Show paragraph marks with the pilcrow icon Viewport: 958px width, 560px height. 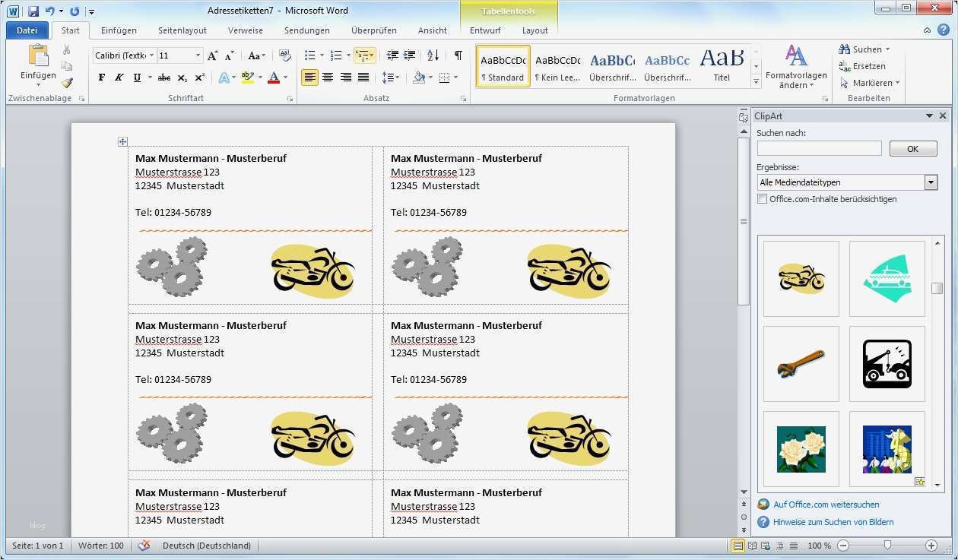coord(458,55)
